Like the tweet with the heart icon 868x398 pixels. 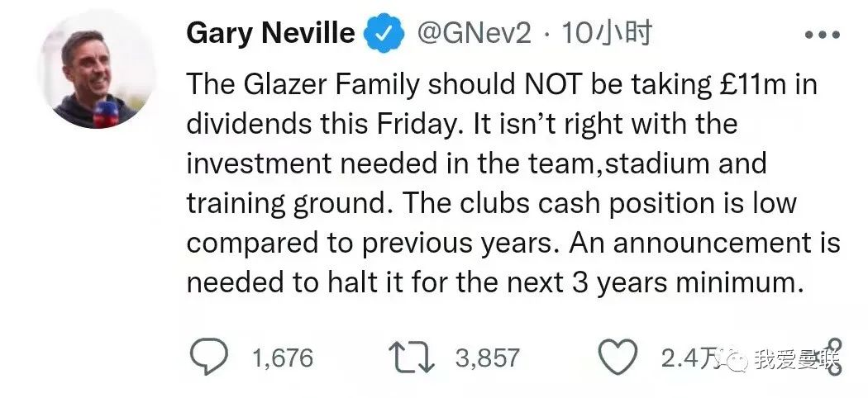pos(616,357)
